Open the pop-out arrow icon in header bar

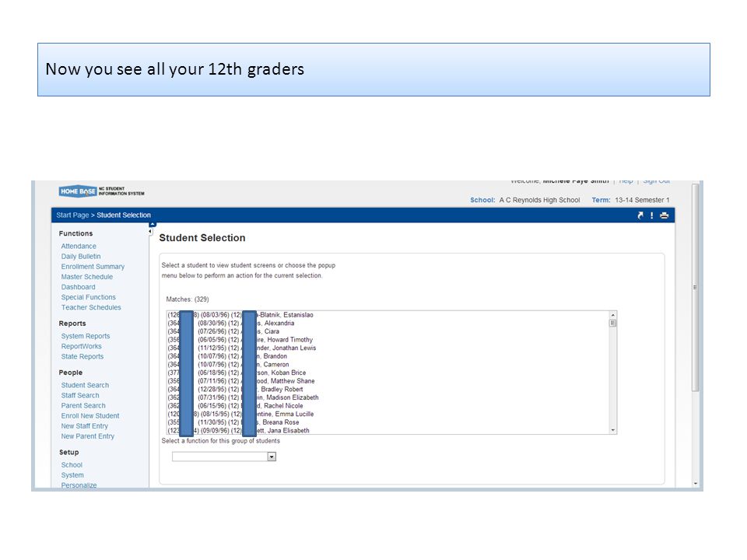(x=640, y=215)
